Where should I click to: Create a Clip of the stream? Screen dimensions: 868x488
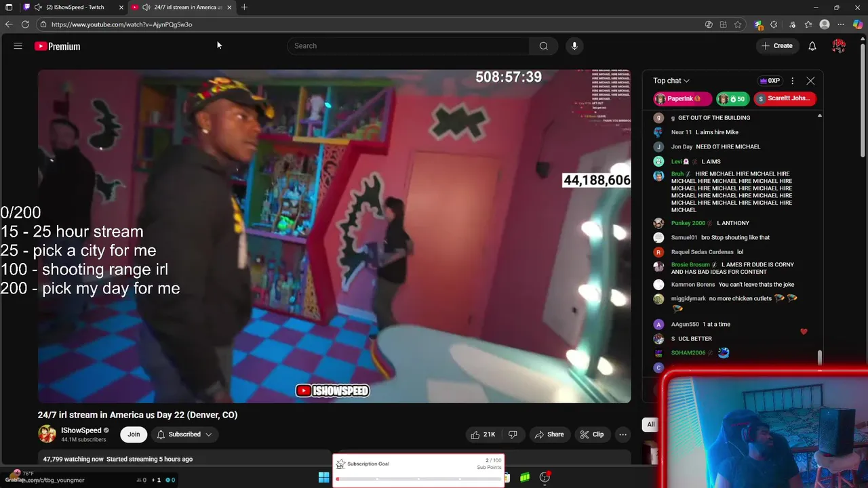click(591, 434)
